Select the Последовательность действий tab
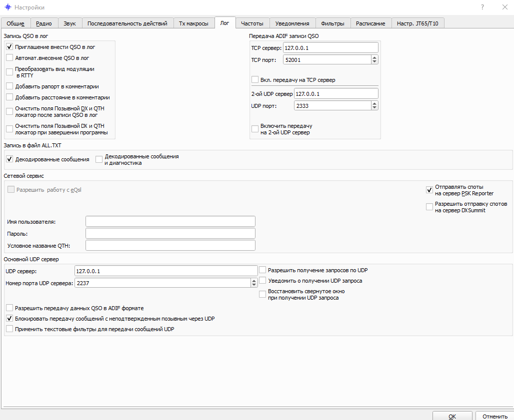514x420 pixels. click(127, 23)
